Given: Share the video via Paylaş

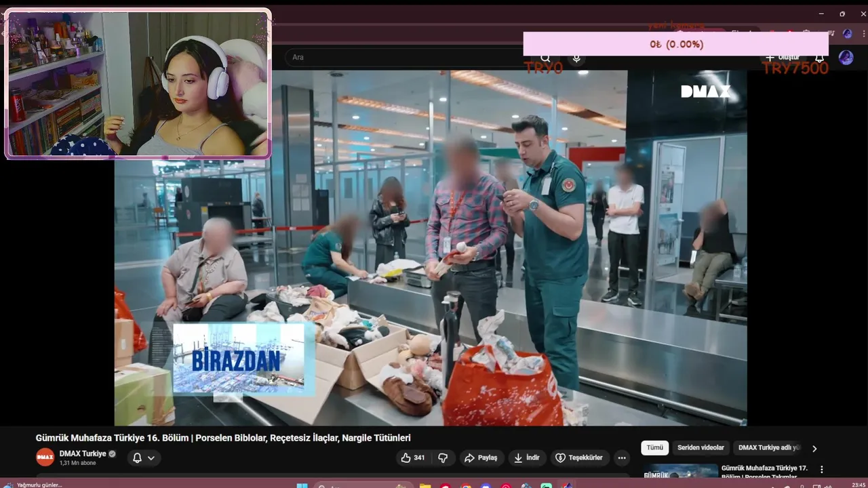Looking at the screenshot, I should pos(481,458).
